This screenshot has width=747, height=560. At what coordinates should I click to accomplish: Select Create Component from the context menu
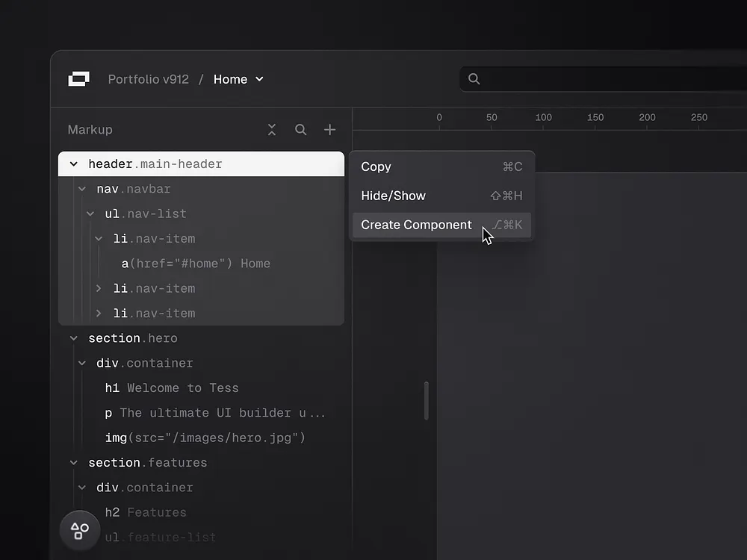[415, 224]
